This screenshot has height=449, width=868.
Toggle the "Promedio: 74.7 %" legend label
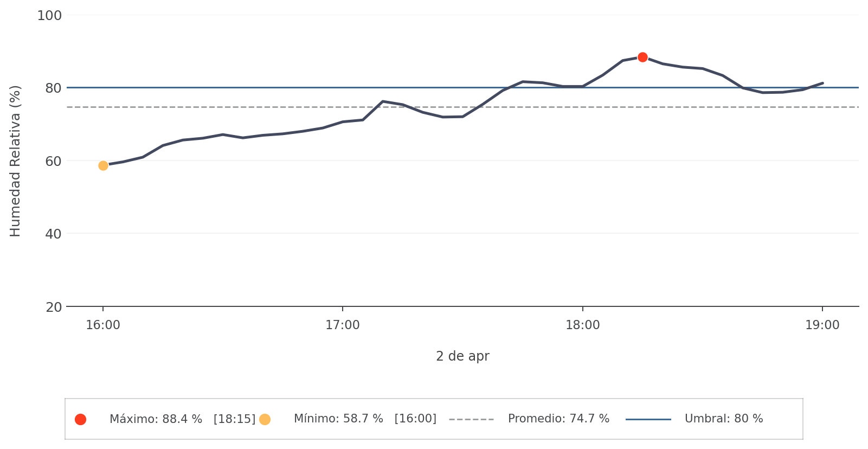[558, 419]
